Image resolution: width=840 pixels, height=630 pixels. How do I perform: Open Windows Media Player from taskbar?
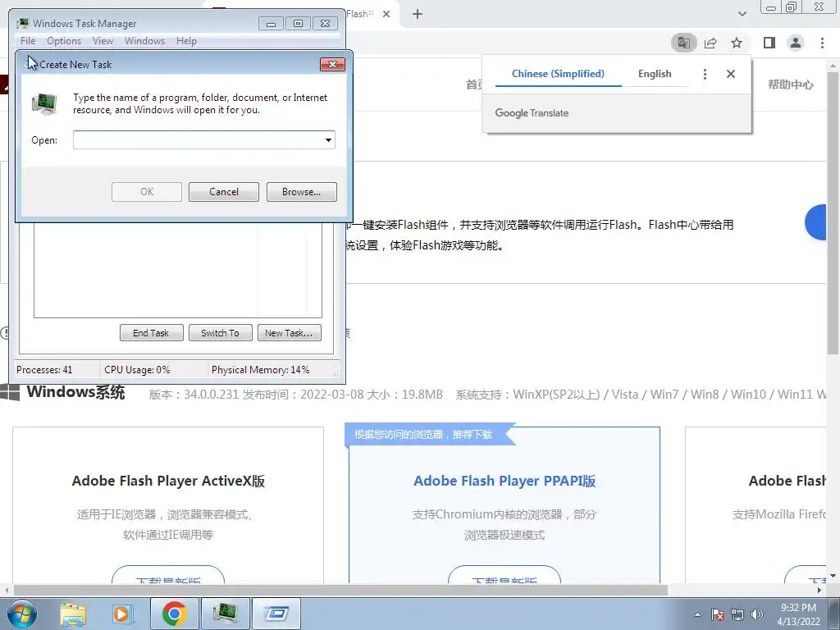(x=123, y=614)
